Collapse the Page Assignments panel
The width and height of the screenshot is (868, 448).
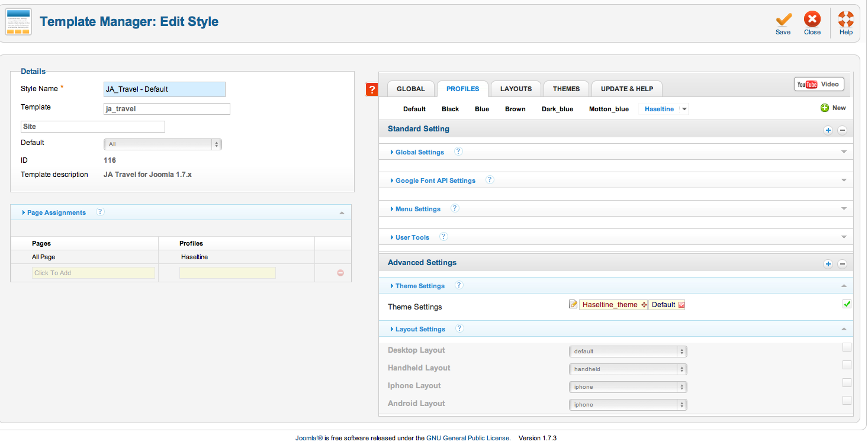coord(181,212)
